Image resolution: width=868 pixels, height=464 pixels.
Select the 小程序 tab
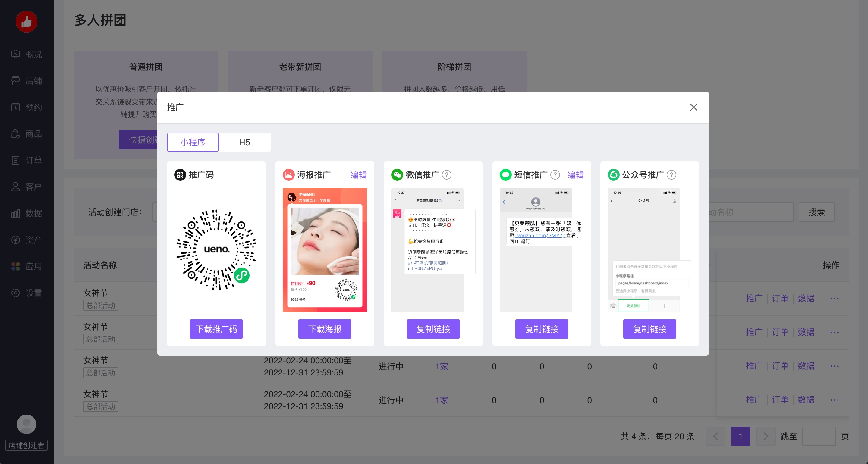(x=193, y=142)
